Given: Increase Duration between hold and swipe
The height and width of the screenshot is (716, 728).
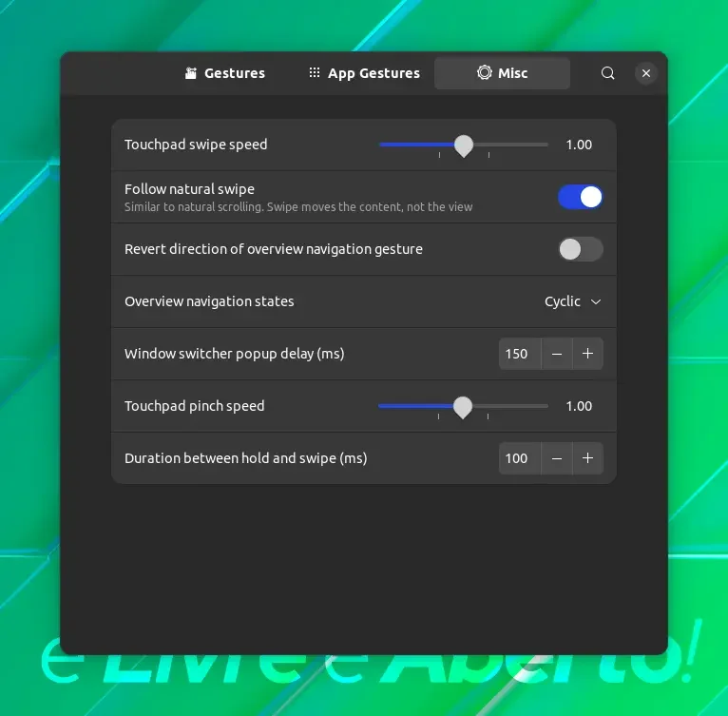Looking at the screenshot, I should [587, 458].
